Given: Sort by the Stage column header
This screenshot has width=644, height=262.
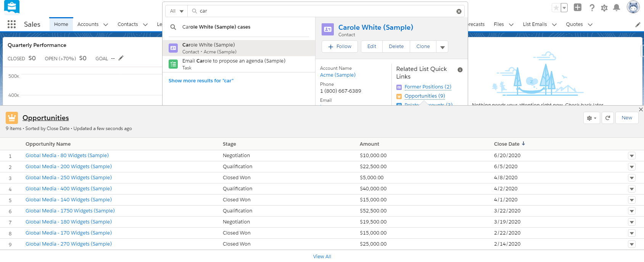Looking at the screenshot, I should pyautogui.click(x=229, y=144).
